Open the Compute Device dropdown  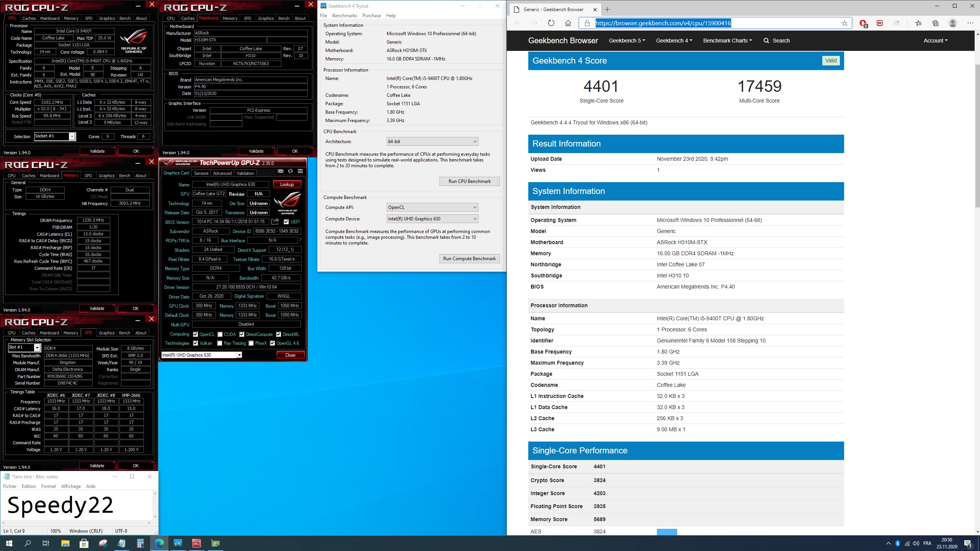[432, 218]
